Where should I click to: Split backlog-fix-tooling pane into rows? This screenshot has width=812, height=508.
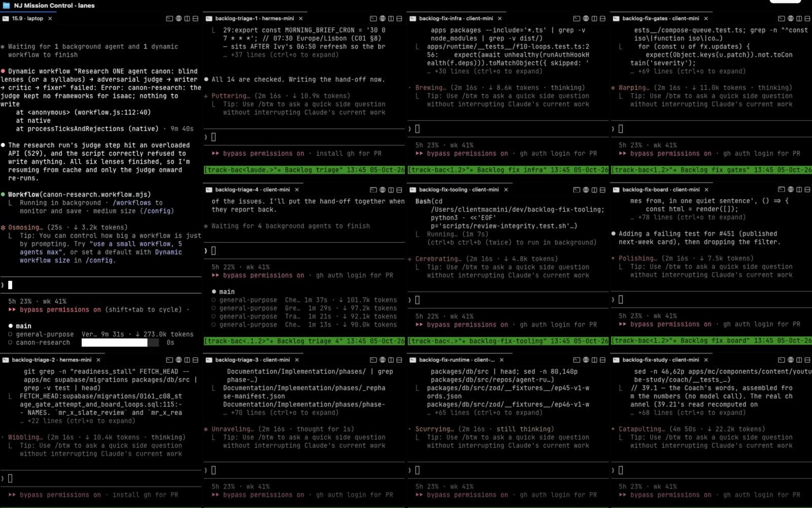click(602, 189)
